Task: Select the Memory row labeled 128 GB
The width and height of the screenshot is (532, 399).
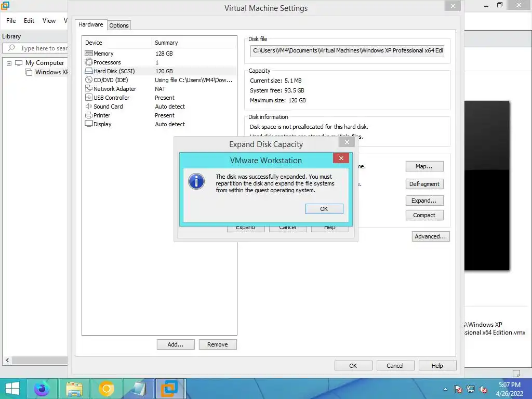Action: tap(159, 54)
